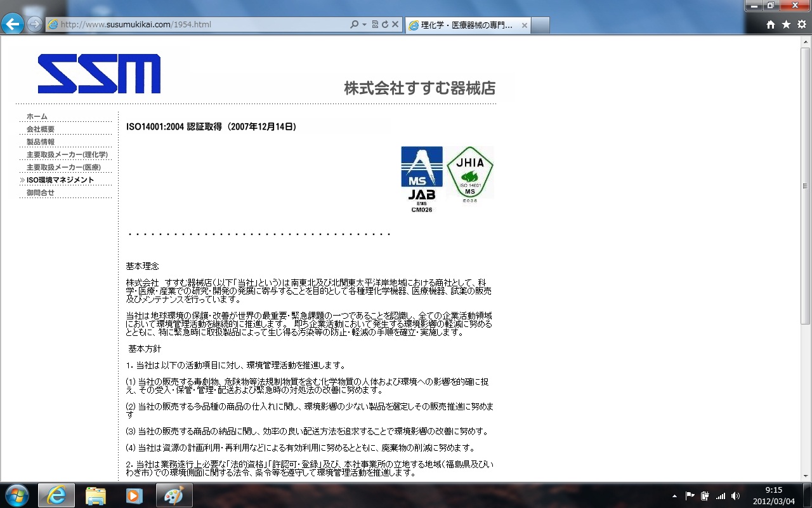This screenshot has width=812, height=508.
Task: Click the SSM company logo
Action: 99,74
